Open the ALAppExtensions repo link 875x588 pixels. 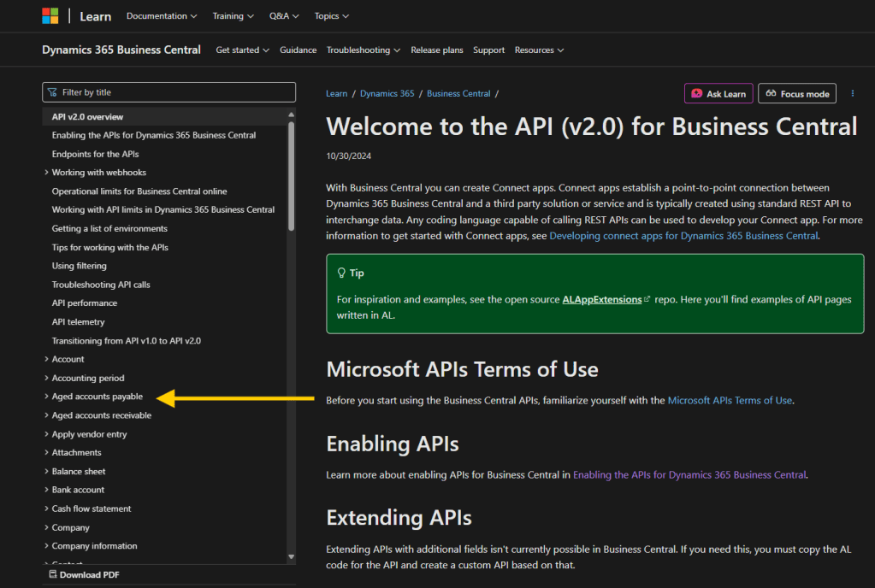(601, 300)
